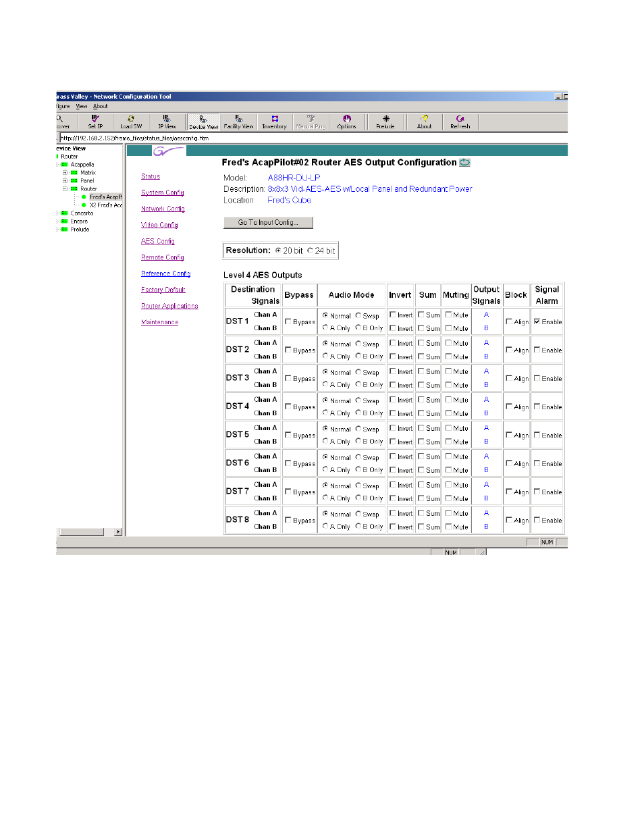Image resolution: width=644 pixels, height=834 pixels.
Task: Click the Manual Ping toolbar icon
Action: click(x=311, y=122)
